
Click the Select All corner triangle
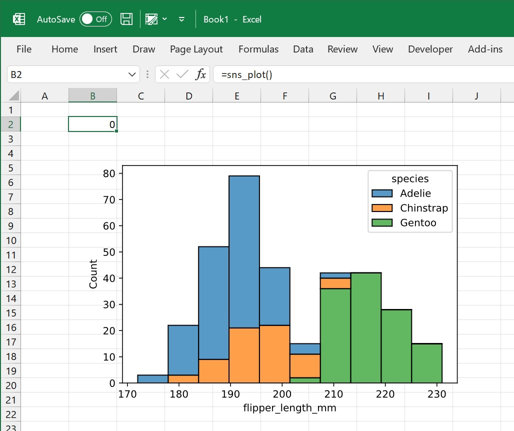[14, 96]
